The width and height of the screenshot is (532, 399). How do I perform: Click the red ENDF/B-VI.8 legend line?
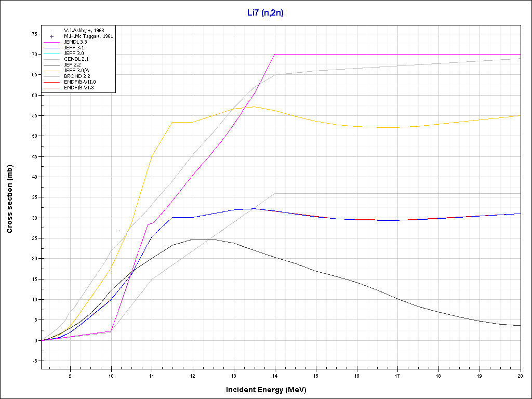click(51, 88)
